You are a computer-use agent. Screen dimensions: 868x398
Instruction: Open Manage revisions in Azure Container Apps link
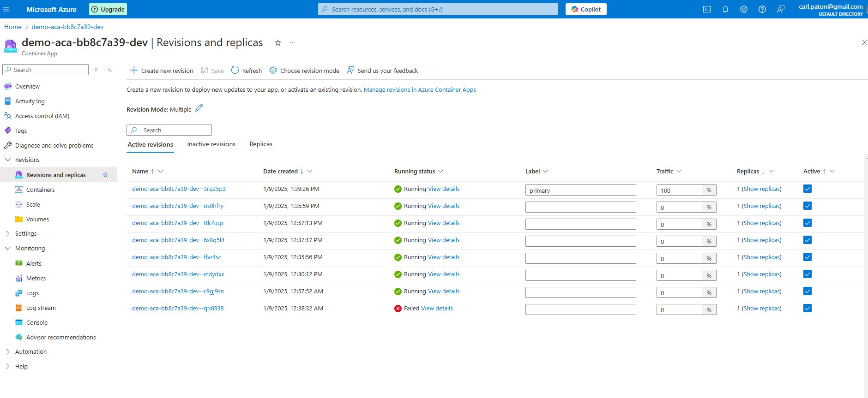(x=420, y=90)
